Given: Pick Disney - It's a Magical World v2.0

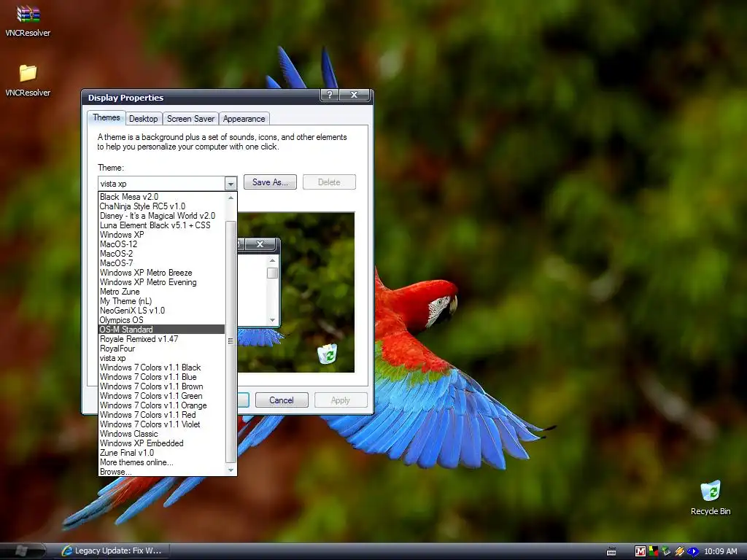Looking at the screenshot, I should [x=161, y=216].
